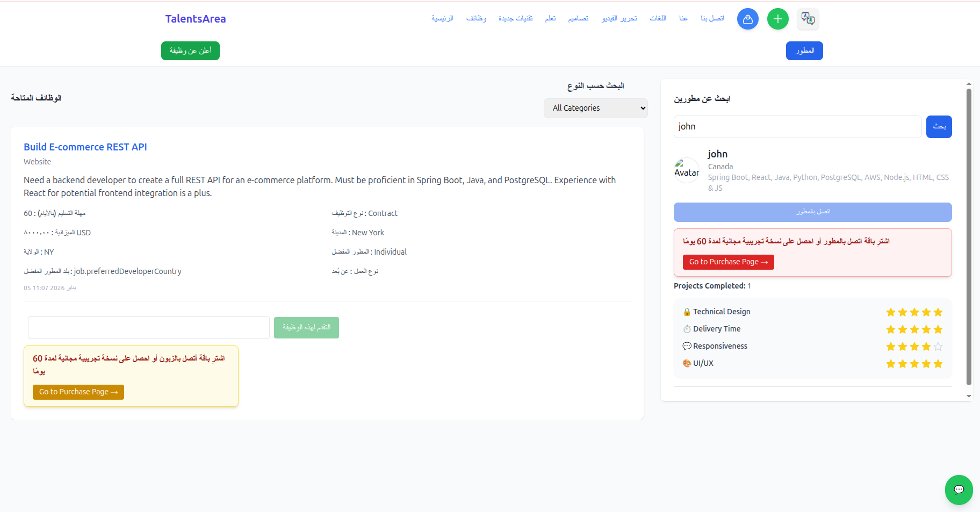Select اتصل بنا from the navbar
This screenshot has width=980, height=512.
pos(712,18)
